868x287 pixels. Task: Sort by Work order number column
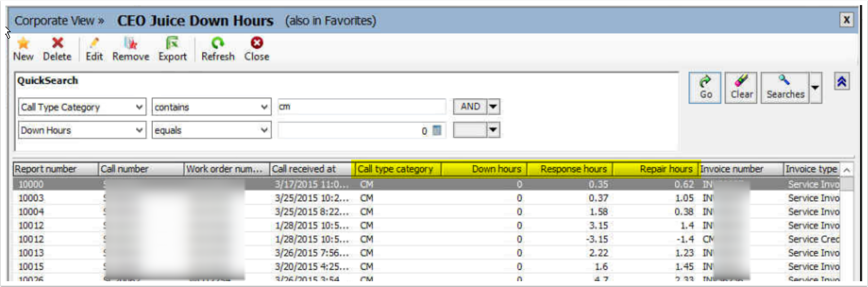click(227, 169)
